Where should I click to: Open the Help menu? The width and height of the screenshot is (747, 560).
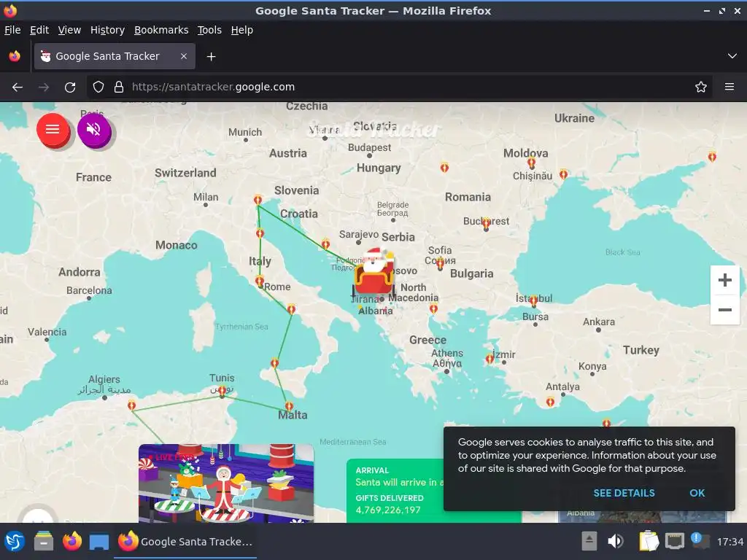(242, 30)
